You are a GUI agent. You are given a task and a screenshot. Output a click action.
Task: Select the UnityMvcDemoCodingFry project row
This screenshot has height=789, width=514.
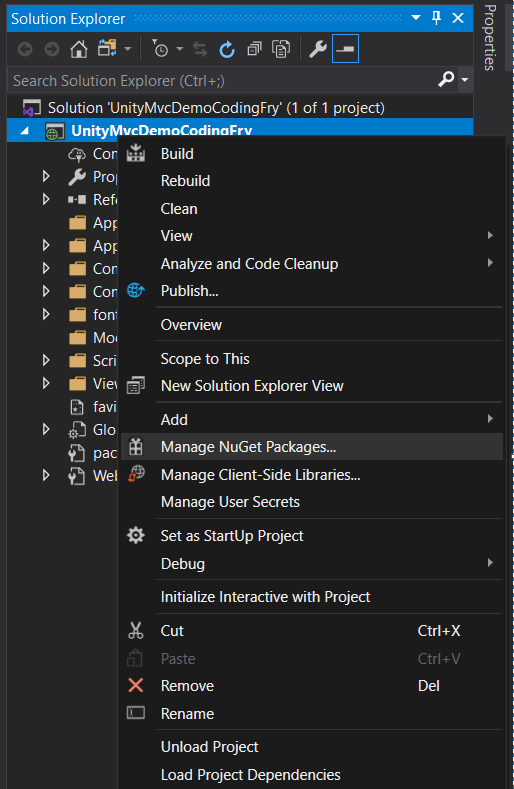[240, 130]
